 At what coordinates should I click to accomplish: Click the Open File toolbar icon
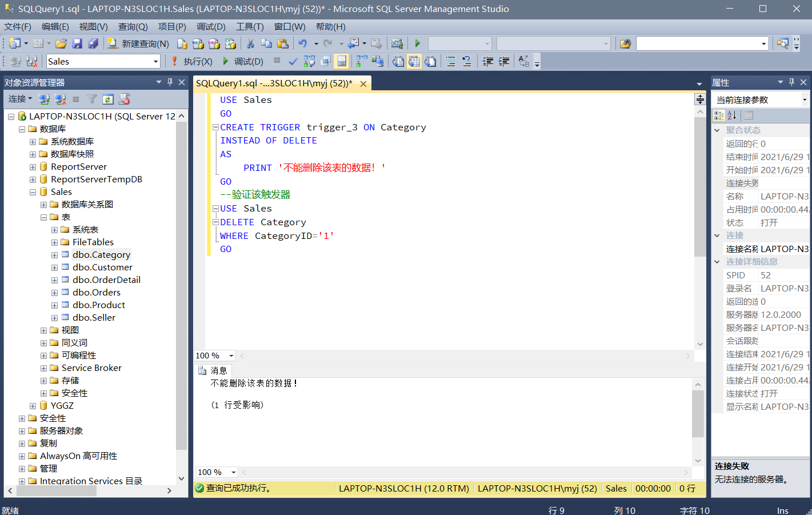click(61, 43)
